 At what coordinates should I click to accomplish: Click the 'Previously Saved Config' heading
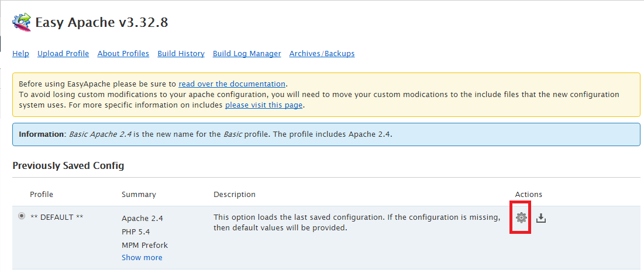tap(68, 166)
